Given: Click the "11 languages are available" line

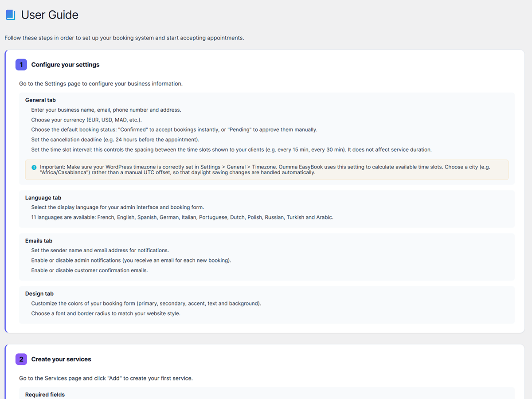Looking at the screenshot, I should [182, 217].
